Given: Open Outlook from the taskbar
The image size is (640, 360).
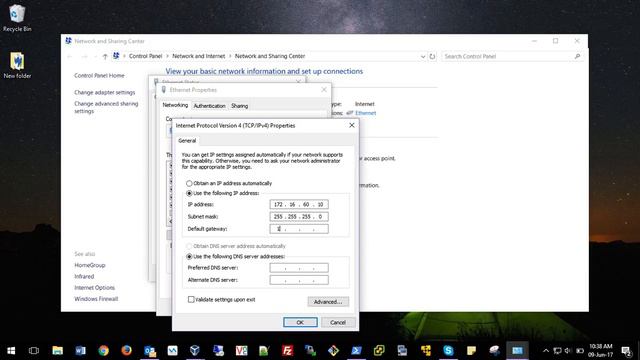Looking at the screenshot, I should [x=149, y=351].
